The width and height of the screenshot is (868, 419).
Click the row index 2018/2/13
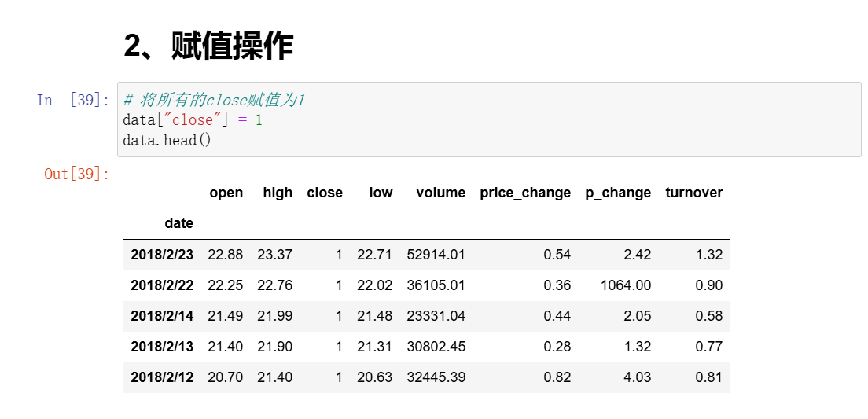tap(162, 347)
